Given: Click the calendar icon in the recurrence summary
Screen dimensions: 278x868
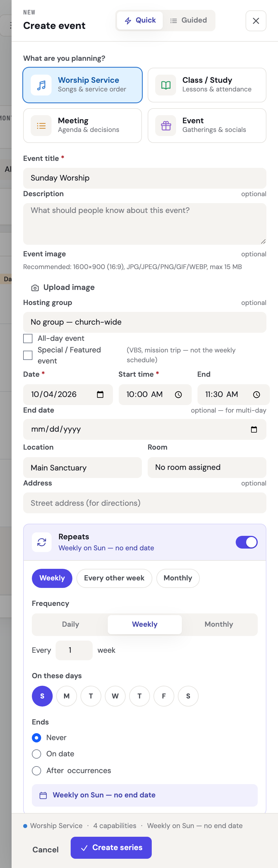Looking at the screenshot, I should (x=43, y=795).
